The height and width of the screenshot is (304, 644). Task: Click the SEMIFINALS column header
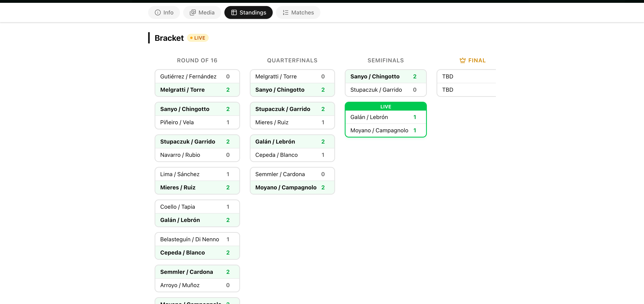(386, 61)
